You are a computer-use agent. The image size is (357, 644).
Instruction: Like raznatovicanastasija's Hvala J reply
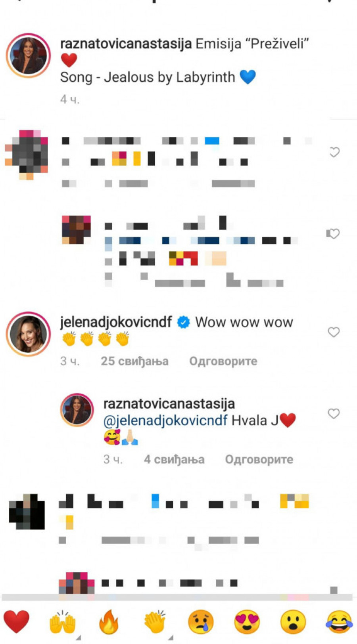(334, 414)
